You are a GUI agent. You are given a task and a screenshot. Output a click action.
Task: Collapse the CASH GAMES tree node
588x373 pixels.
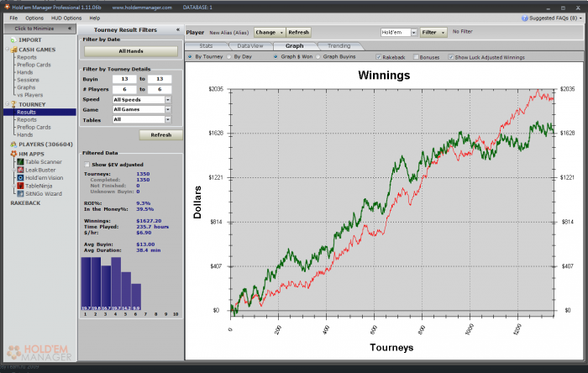pyautogui.click(x=7, y=50)
